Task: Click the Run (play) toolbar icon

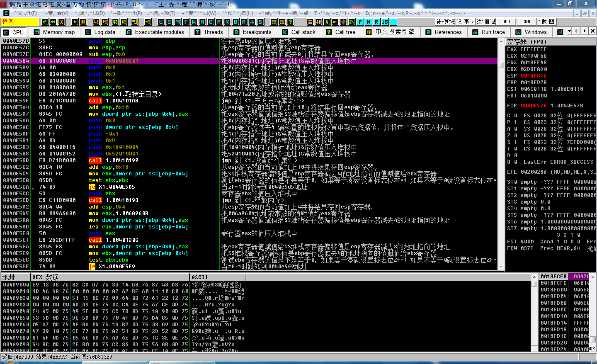Action: click(x=75, y=22)
